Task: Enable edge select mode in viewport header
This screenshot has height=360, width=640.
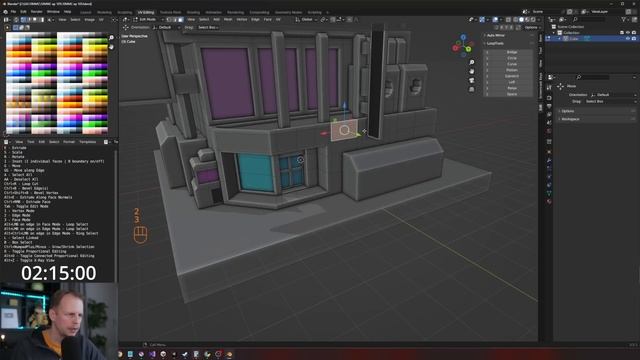Action: pos(175,20)
